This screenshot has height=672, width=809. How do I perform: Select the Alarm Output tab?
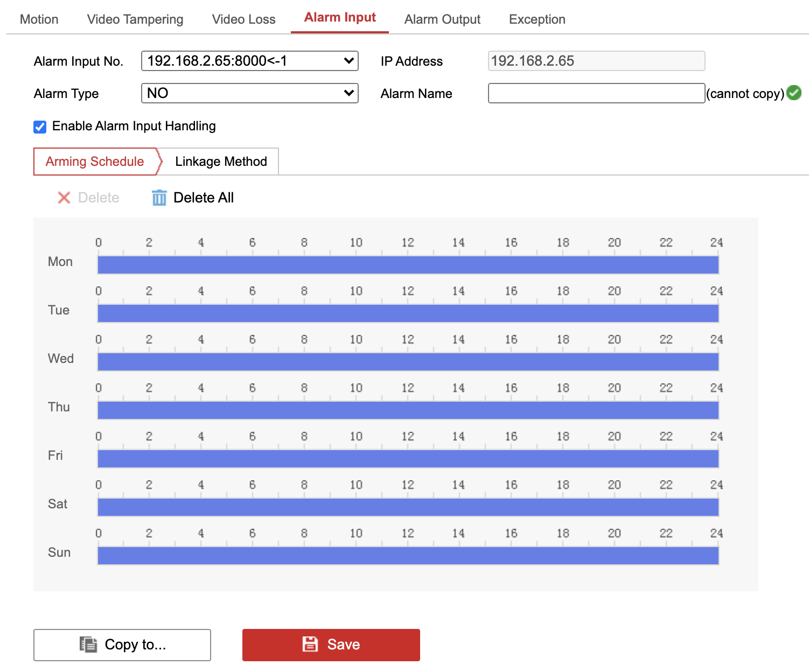(x=442, y=19)
